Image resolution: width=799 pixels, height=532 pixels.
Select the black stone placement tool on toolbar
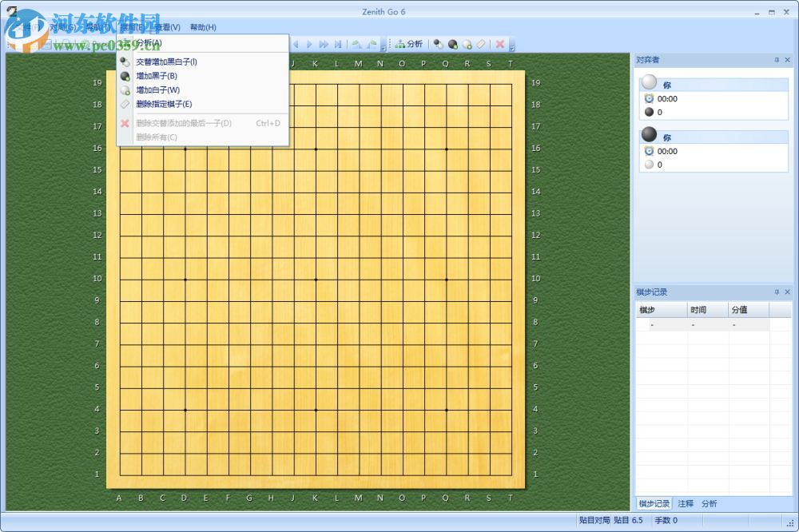point(451,44)
